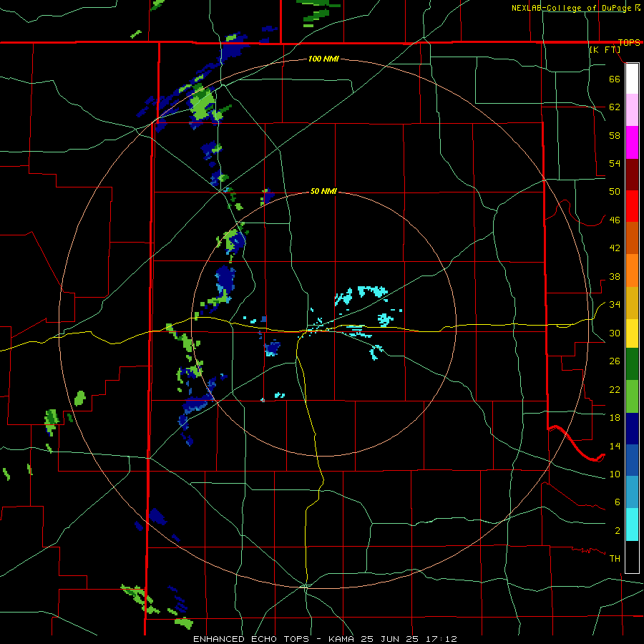
Task: Click the '54' legend value
Action: pyautogui.click(x=615, y=163)
